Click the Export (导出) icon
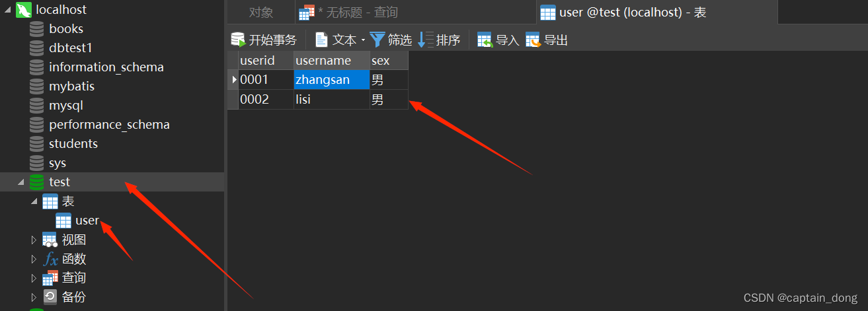This screenshot has width=868, height=311. pyautogui.click(x=533, y=40)
